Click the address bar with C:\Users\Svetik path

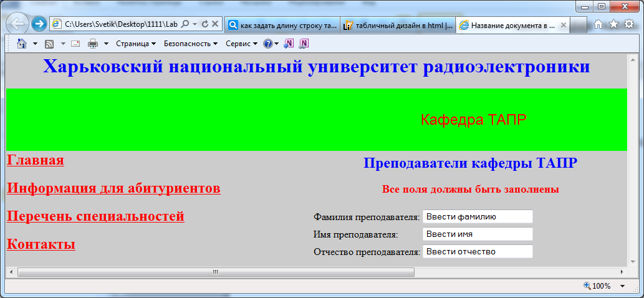(x=121, y=25)
